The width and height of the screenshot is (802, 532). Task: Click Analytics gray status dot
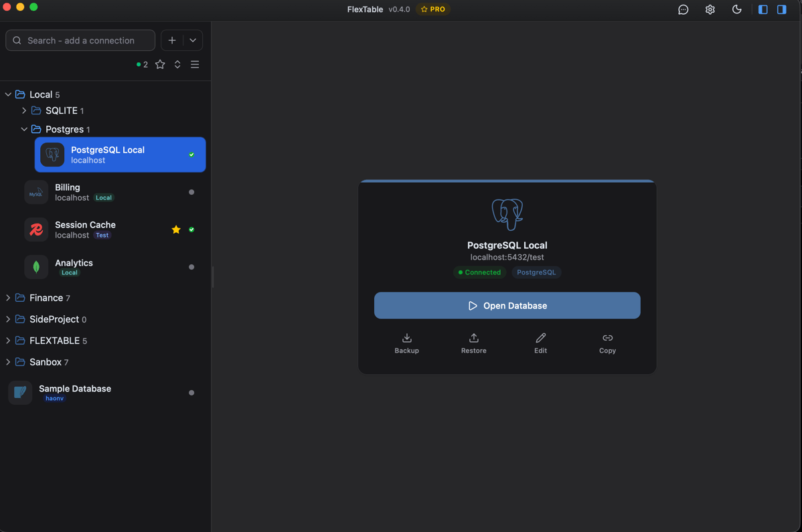(191, 267)
